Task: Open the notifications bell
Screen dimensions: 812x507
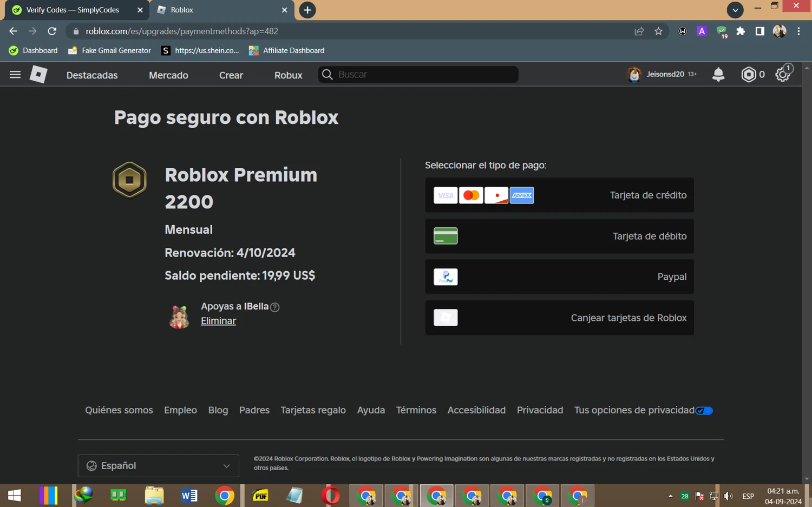Action: (718, 74)
